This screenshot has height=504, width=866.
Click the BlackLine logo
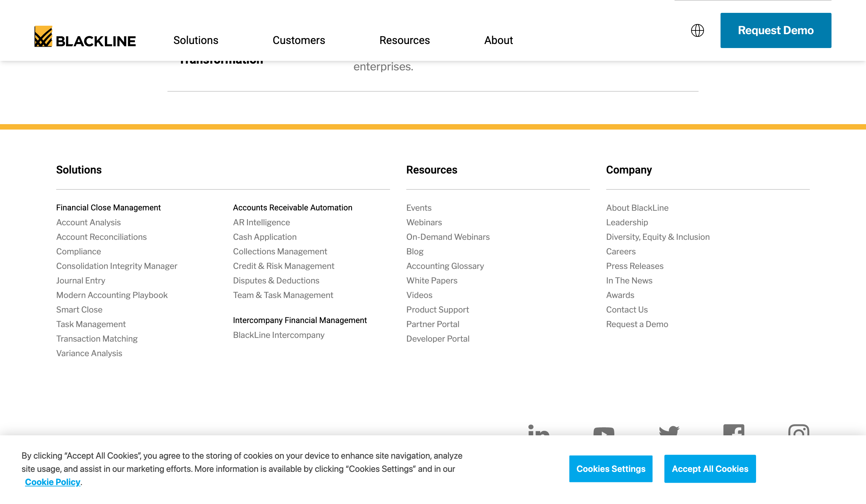pos(85,37)
